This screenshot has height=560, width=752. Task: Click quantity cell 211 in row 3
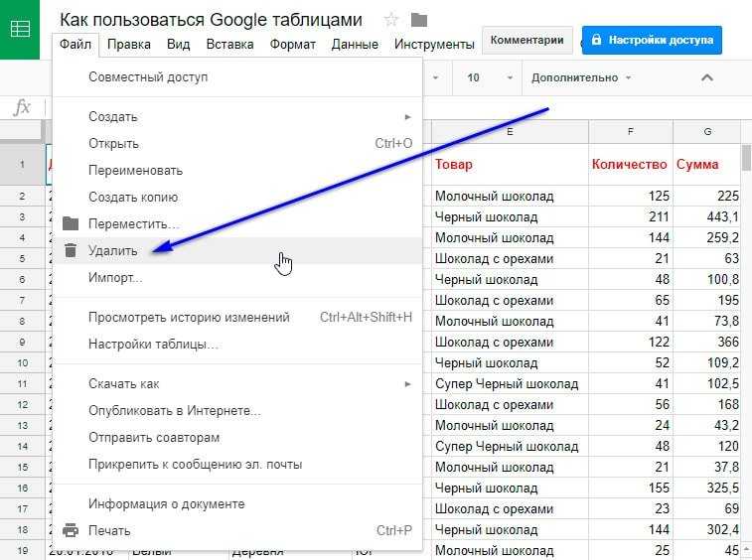[631, 216]
